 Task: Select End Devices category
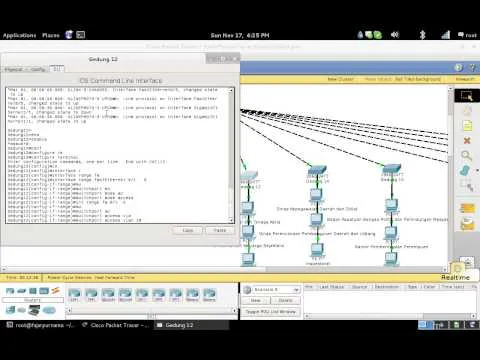pyautogui.click(x=10, y=310)
